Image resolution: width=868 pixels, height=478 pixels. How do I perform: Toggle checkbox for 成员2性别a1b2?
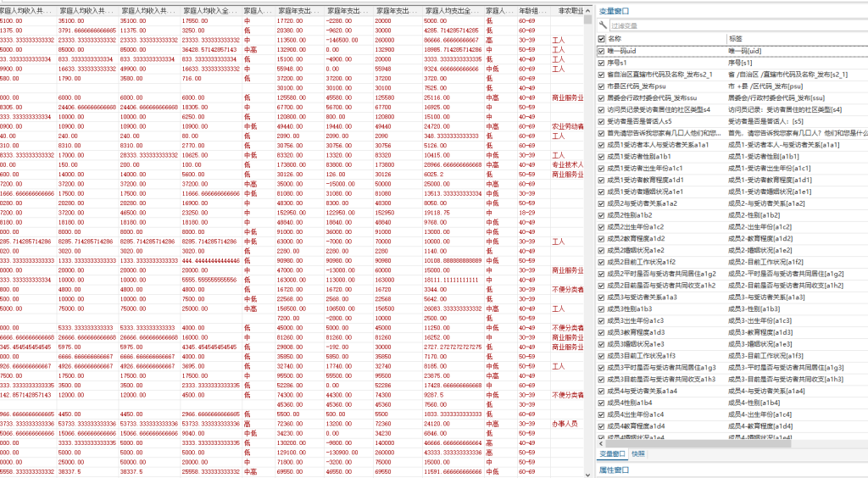(x=602, y=215)
